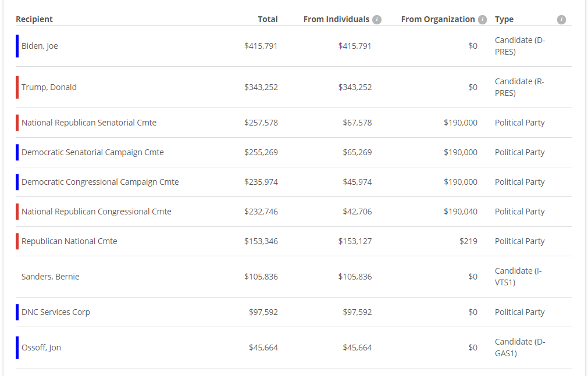Open Democratic Congressional Campaign Cmte entry
Viewport: 588px width, 376px height.
[x=100, y=182]
